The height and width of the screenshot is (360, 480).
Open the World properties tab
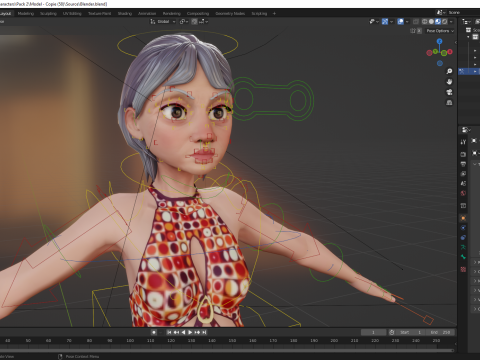pyautogui.click(x=463, y=193)
